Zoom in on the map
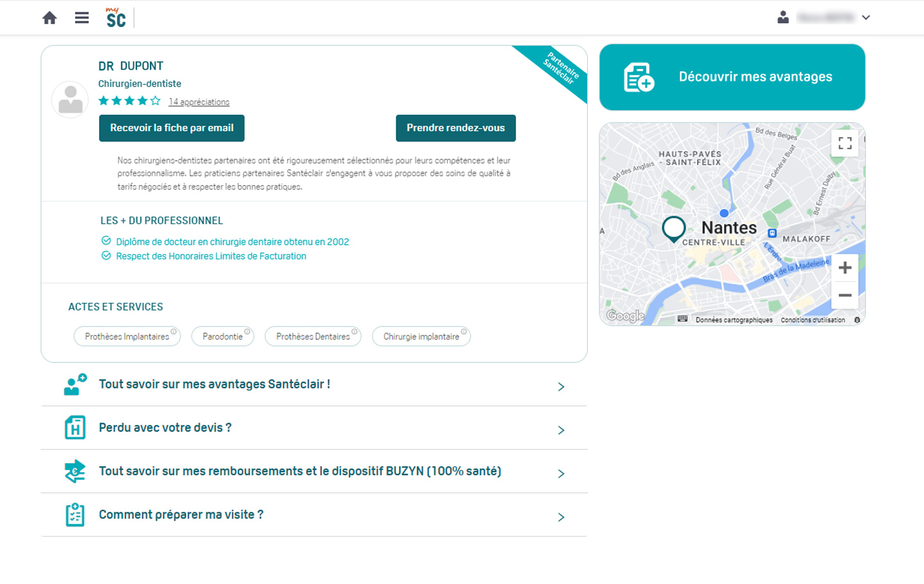The image size is (924, 584). pyautogui.click(x=845, y=268)
